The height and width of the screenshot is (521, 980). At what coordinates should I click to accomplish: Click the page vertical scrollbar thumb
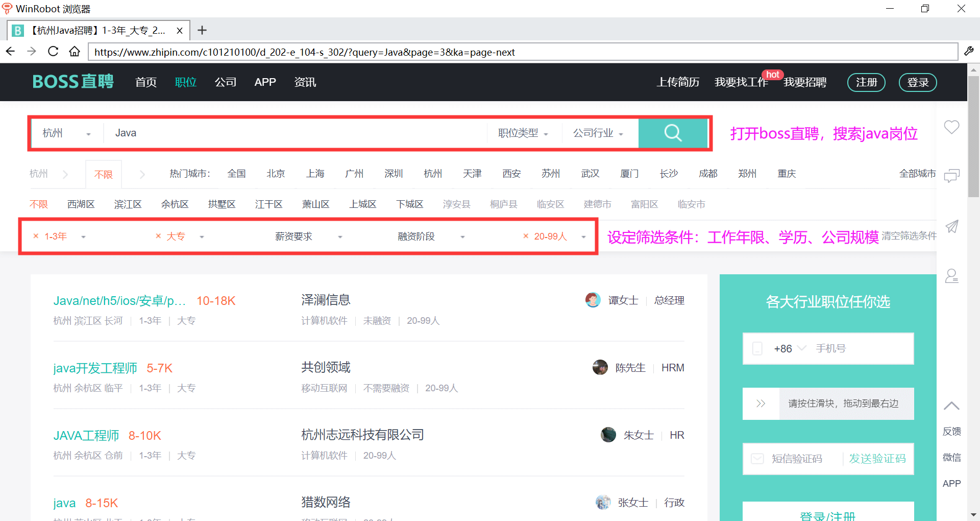(x=973, y=137)
